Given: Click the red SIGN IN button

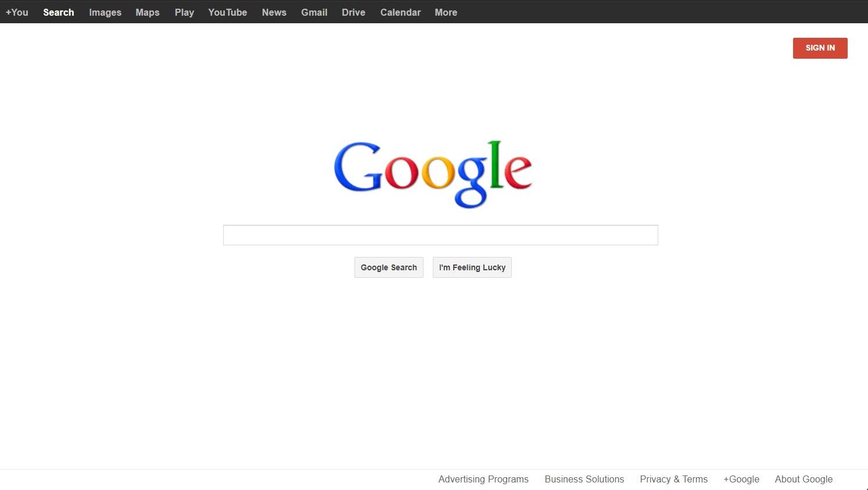Looking at the screenshot, I should click(820, 48).
